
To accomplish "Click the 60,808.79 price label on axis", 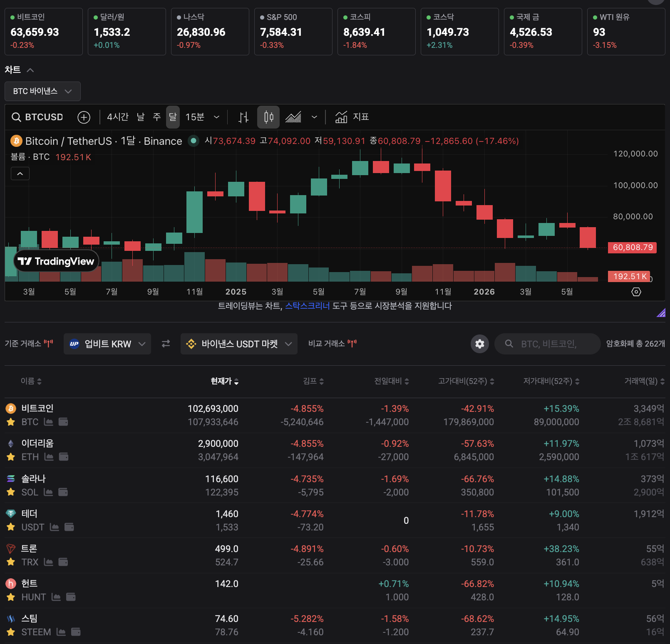I will click(633, 248).
